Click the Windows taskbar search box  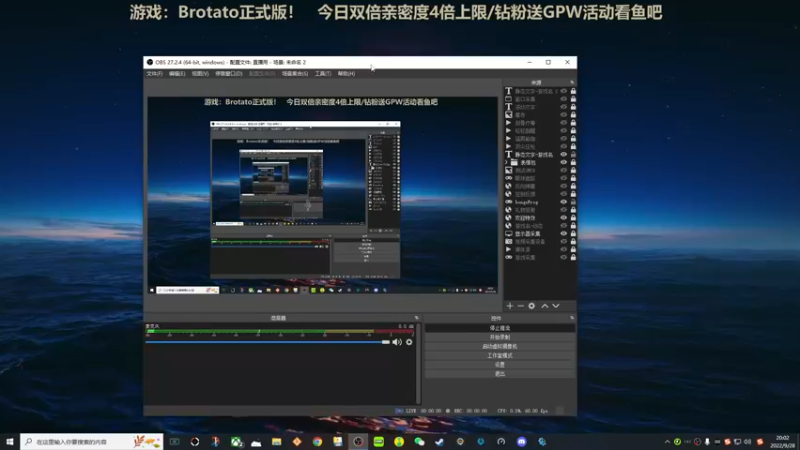(x=92, y=441)
